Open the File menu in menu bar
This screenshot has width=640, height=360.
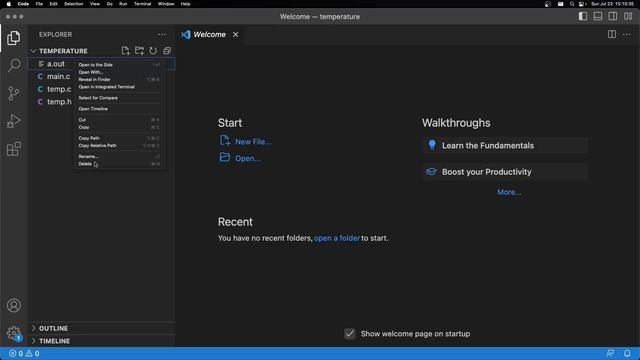pyautogui.click(x=39, y=4)
